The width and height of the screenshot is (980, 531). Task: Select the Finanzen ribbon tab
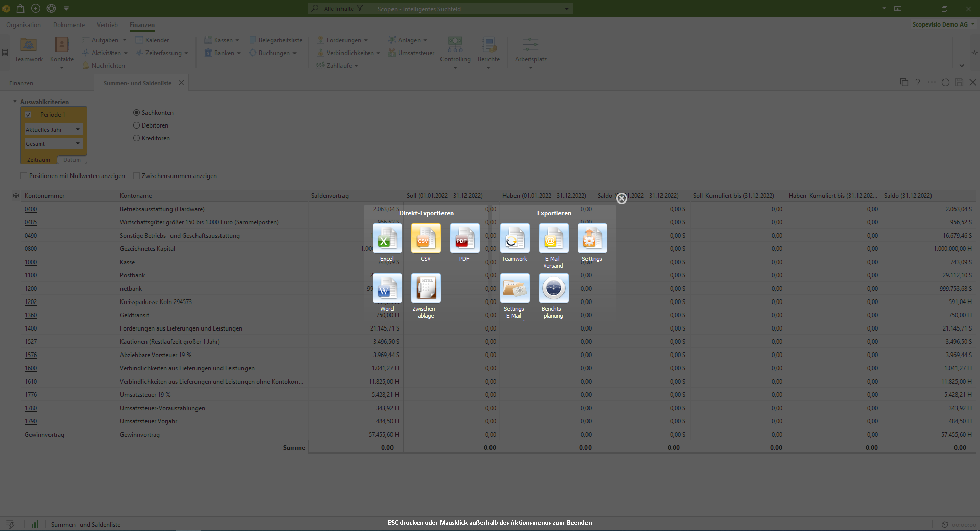click(142, 25)
